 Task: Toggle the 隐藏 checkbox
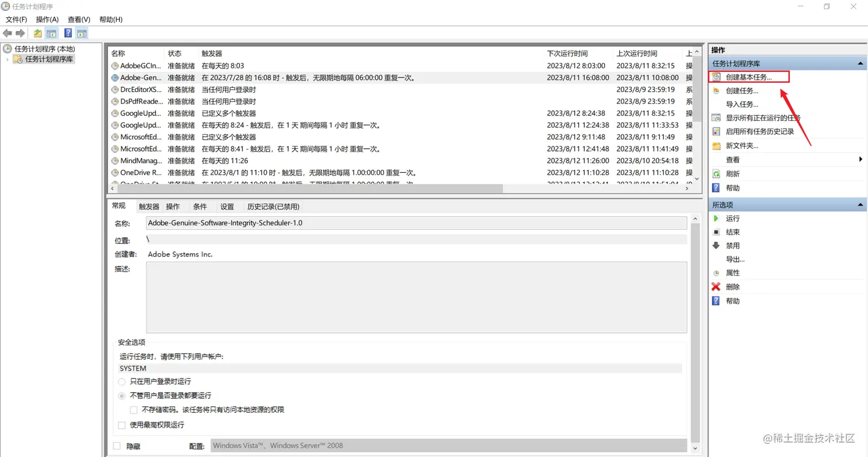(x=117, y=446)
